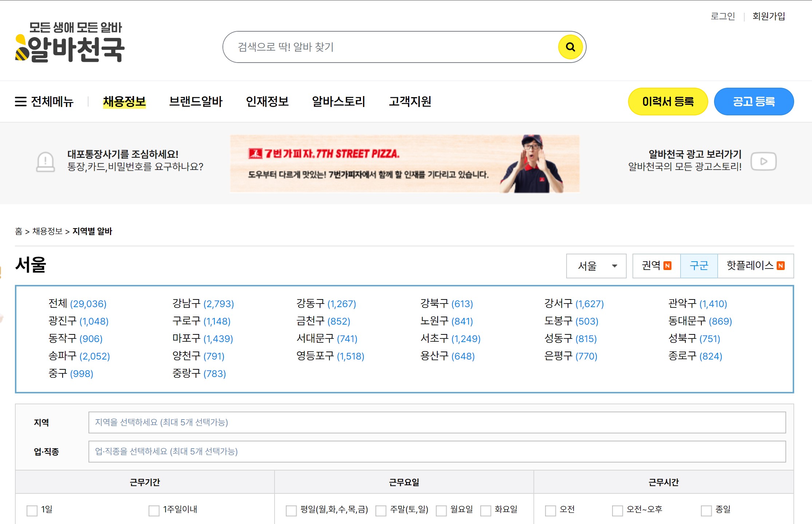Open the 7번가피자 banner advertisement
Screen dimensions: 812x524
(x=404, y=164)
